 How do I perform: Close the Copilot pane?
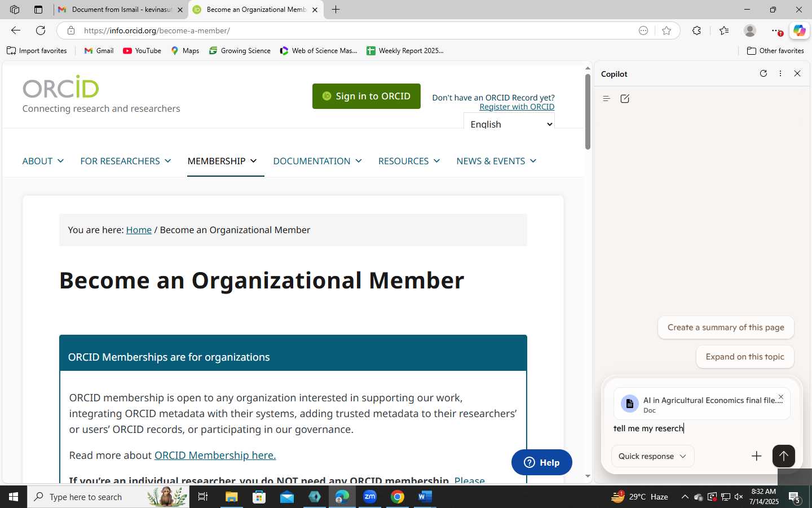click(x=797, y=73)
